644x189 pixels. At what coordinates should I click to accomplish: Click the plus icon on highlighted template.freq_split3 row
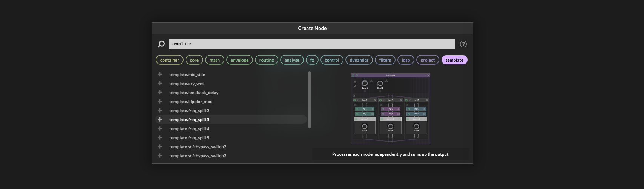[x=160, y=119]
